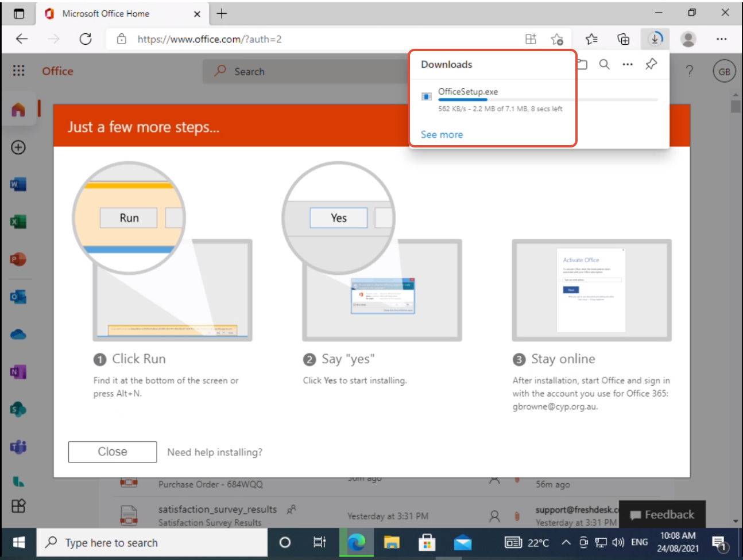Open SharePoint from the Office sidebar
The height and width of the screenshot is (560, 743).
(18, 409)
